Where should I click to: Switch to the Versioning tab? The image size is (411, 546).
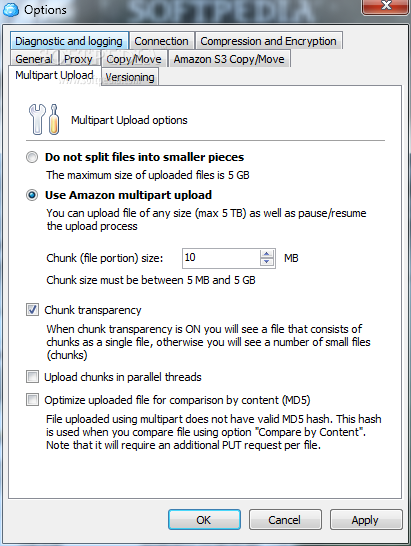tap(130, 77)
